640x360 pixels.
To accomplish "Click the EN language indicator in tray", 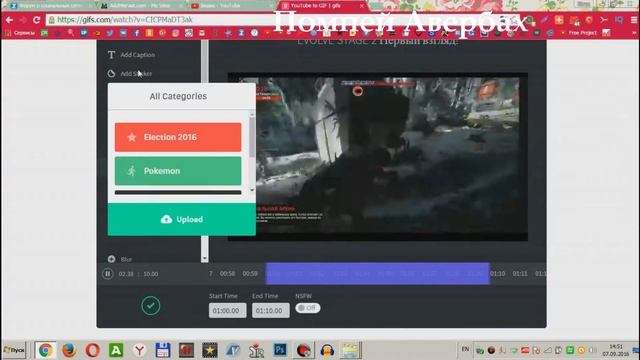I will 465,349.
